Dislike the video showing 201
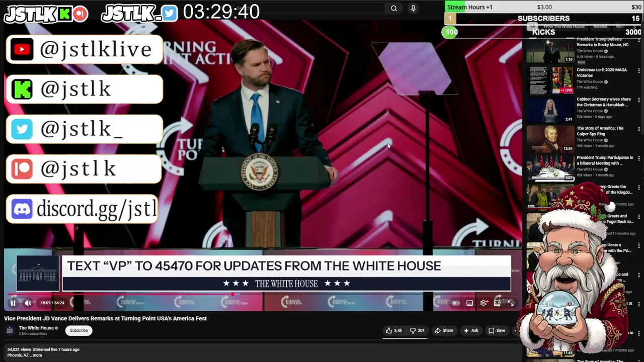Screen dimensions: 644x362 [x=417, y=330]
